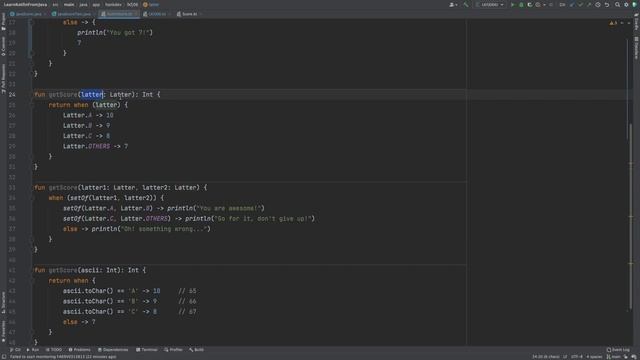The height and width of the screenshot is (360, 640).
Task: Open the user account icon menu
Action: (x=453, y=4)
